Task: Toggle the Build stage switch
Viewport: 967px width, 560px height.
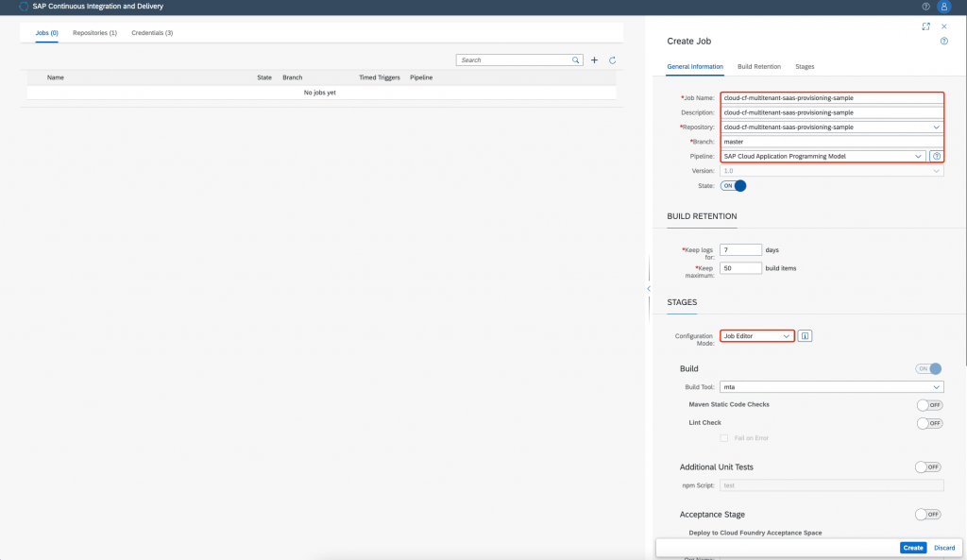Action: tap(928, 369)
